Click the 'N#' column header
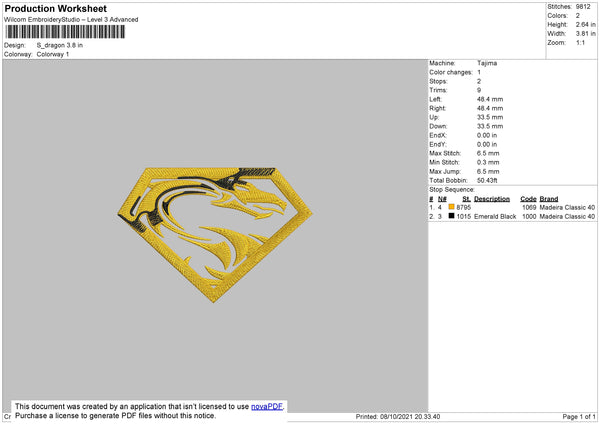Image resolution: width=600 pixels, height=424 pixels. [442, 199]
